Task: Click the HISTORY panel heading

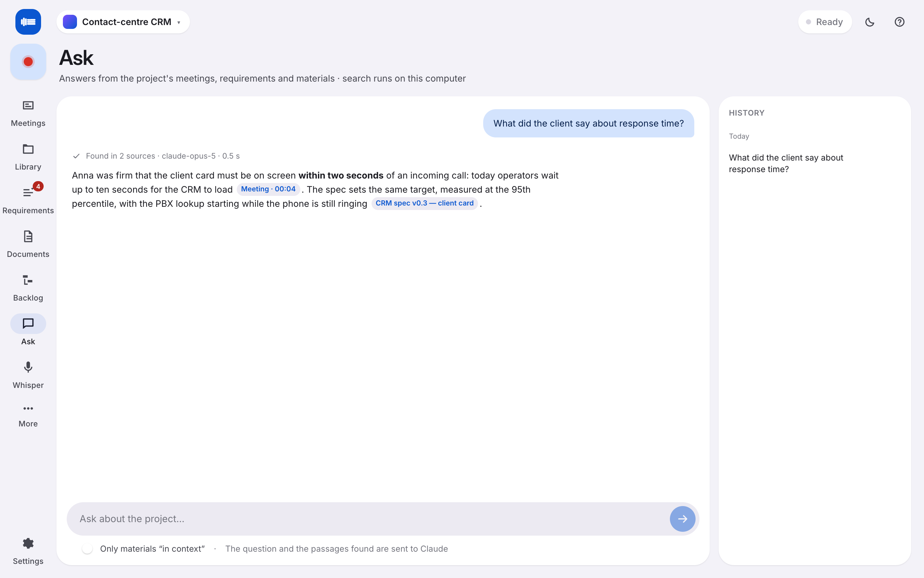Action: point(747,113)
